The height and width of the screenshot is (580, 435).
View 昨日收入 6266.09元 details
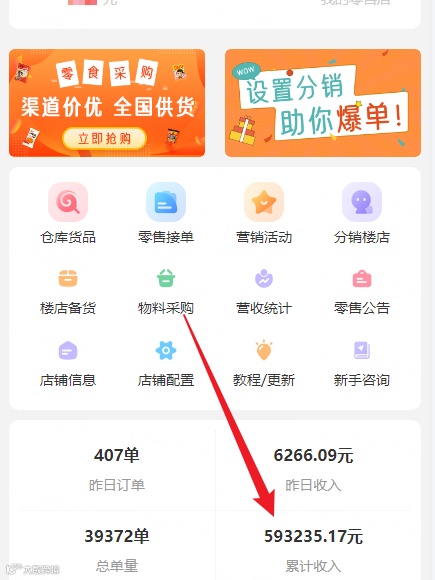(313, 469)
